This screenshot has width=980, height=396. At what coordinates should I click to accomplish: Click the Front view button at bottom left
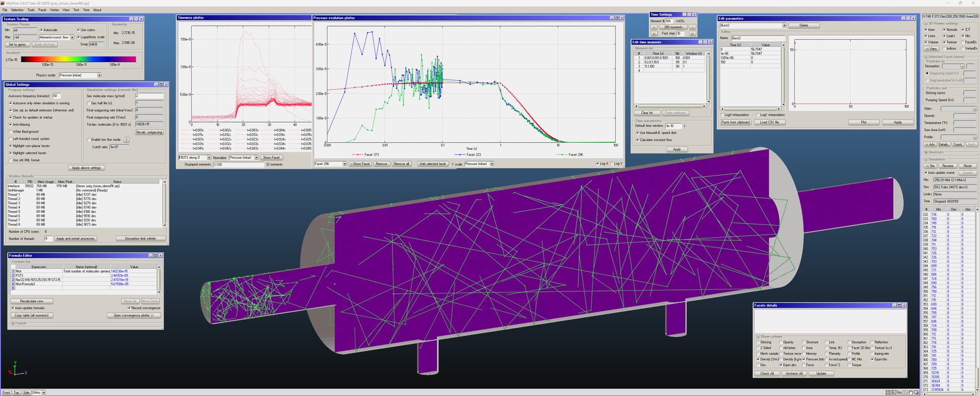tap(6, 392)
